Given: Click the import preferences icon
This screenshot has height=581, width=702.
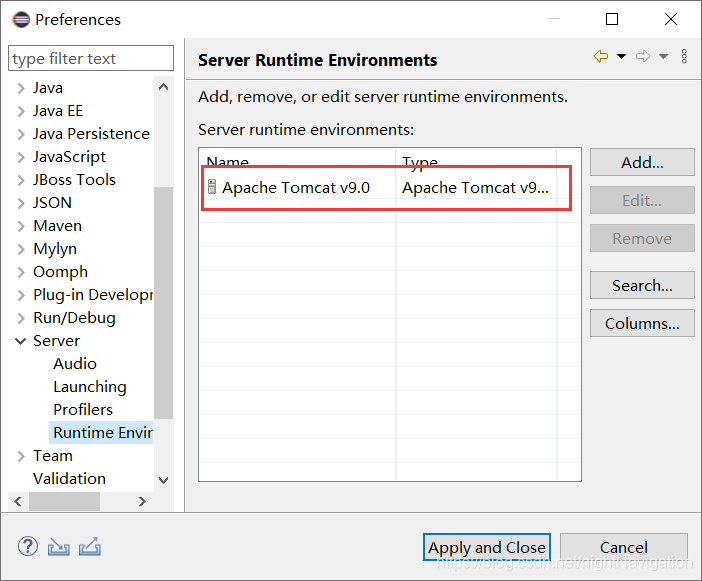Looking at the screenshot, I should pos(59,547).
